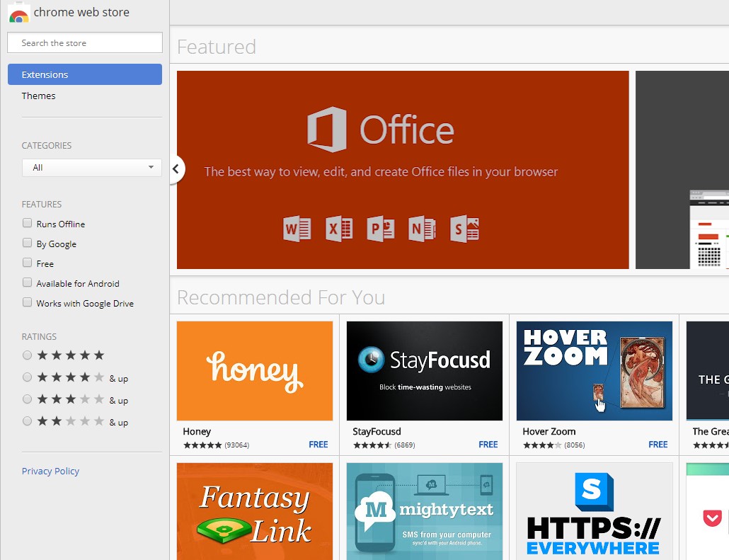Click the Chrome Web Store logo icon
729x560 pixels.
(x=18, y=13)
